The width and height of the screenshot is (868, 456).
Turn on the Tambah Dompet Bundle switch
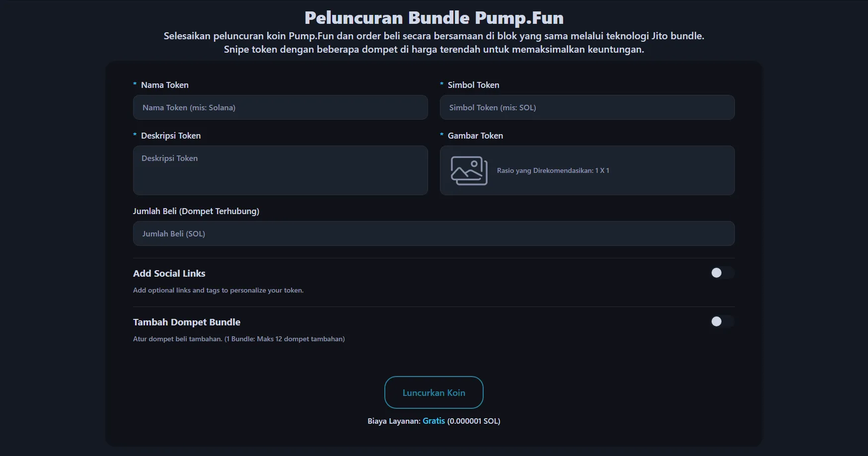click(x=722, y=321)
